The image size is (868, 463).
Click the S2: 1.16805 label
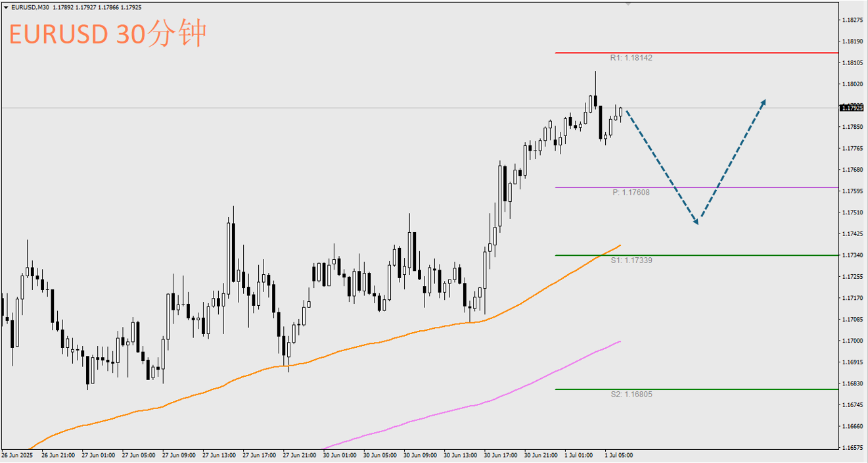(x=631, y=395)
